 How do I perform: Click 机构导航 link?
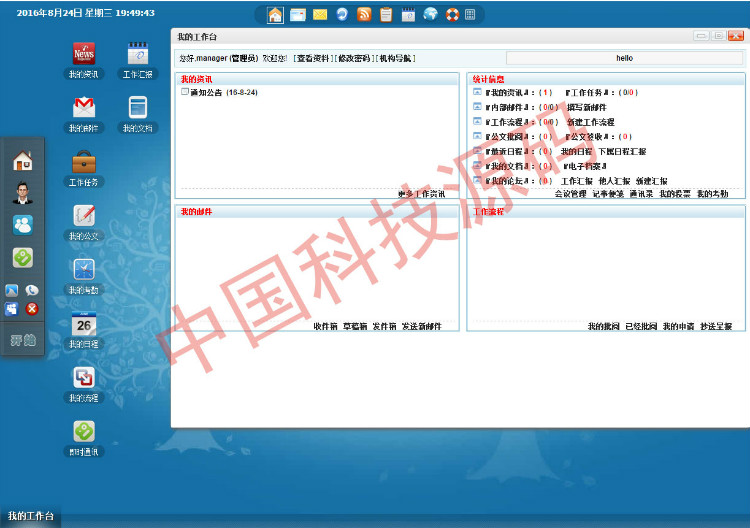click(396, 58)
